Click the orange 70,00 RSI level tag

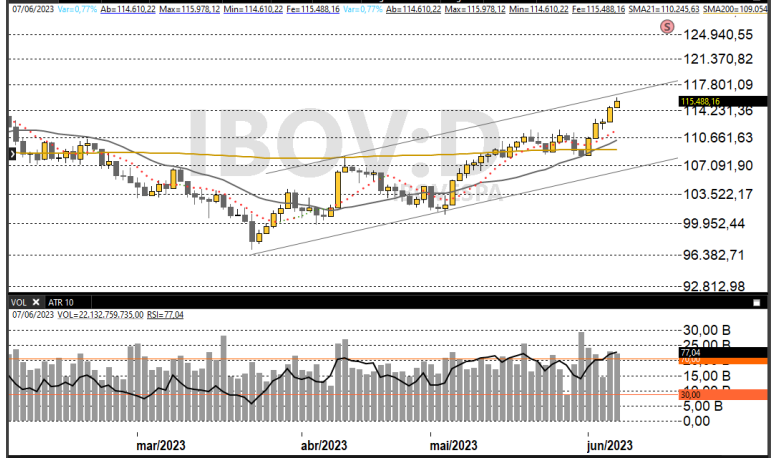click(x=722, y=361)
